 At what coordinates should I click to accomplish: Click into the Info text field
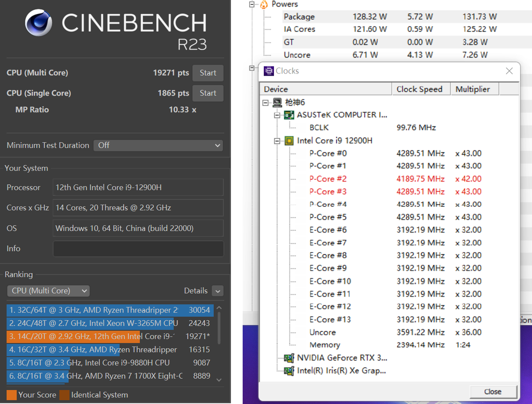click(138, 249)
